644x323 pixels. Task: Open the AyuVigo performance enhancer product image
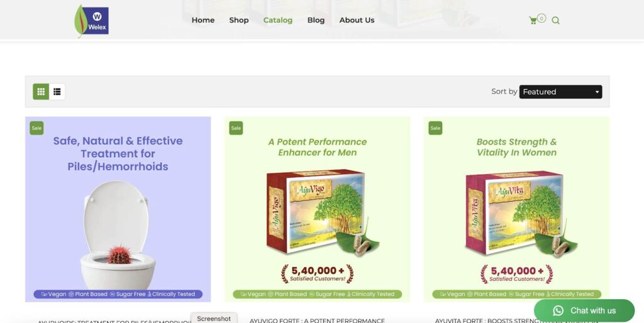317,209
